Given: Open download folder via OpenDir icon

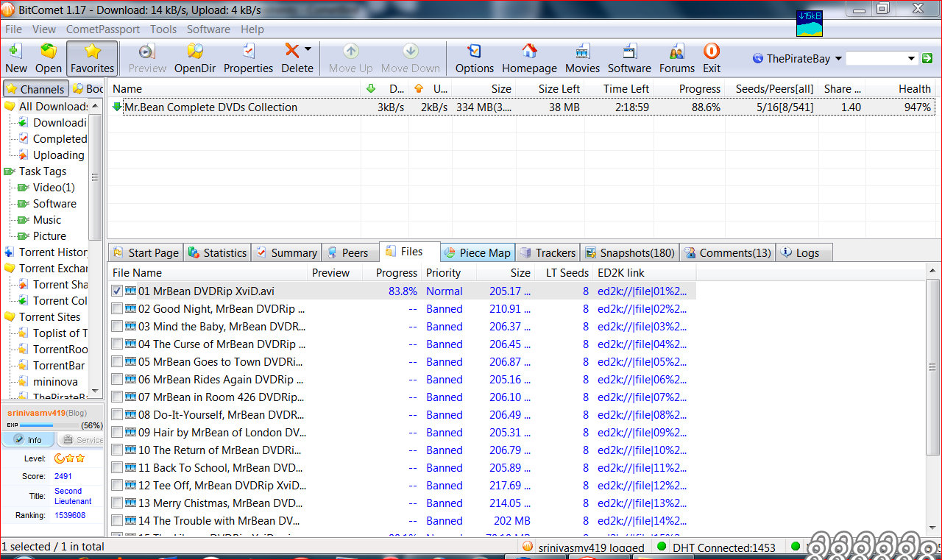Looking at the screenshot, I should 194,58.
